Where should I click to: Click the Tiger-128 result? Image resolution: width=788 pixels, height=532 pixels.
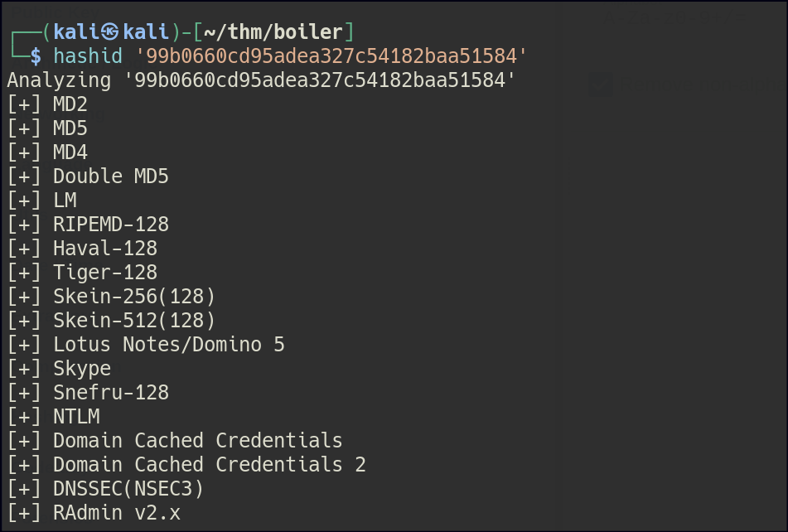point(104,273)
